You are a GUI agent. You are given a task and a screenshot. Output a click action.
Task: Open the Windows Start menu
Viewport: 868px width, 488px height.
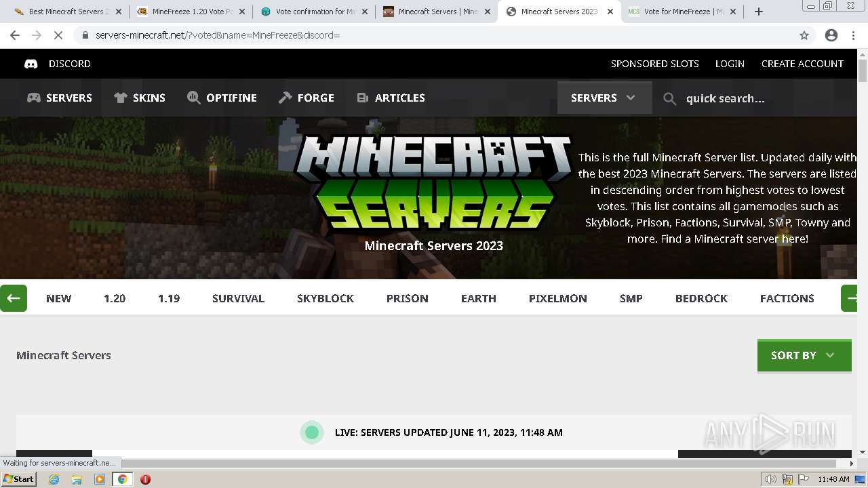tap(19, 479)
